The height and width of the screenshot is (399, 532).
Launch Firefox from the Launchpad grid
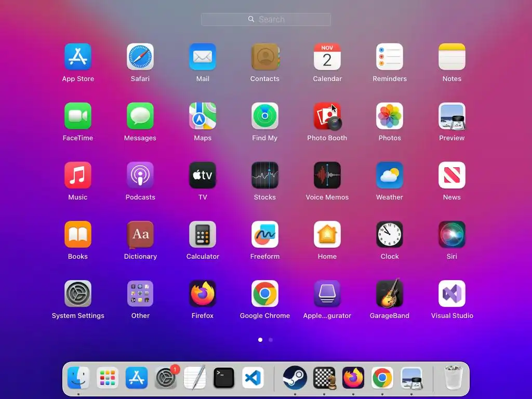pyautogui.click(x=203, y=294)
